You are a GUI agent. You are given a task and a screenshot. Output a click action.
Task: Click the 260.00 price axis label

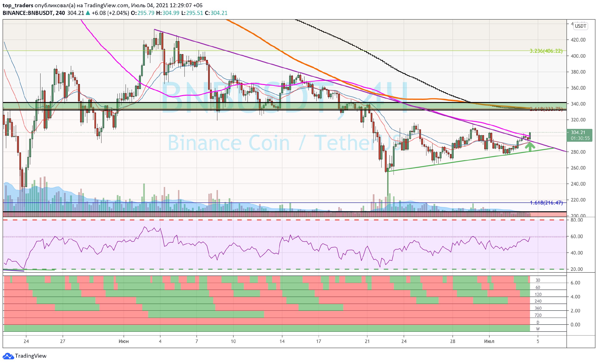578,168
